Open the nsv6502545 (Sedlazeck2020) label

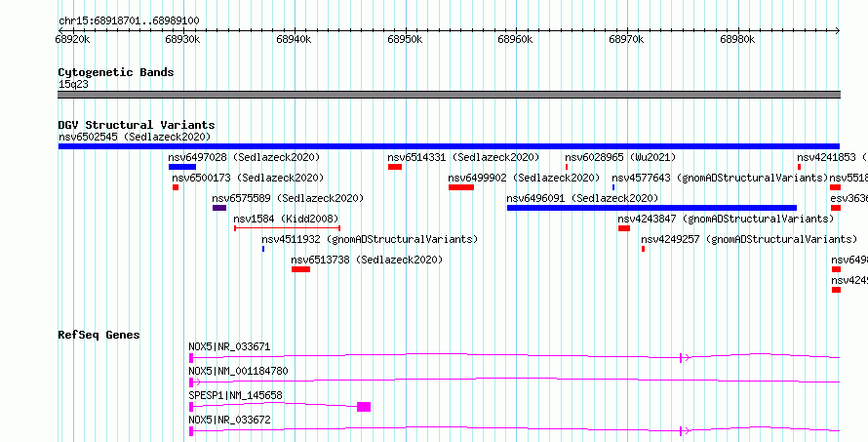(x=135, y=137)
